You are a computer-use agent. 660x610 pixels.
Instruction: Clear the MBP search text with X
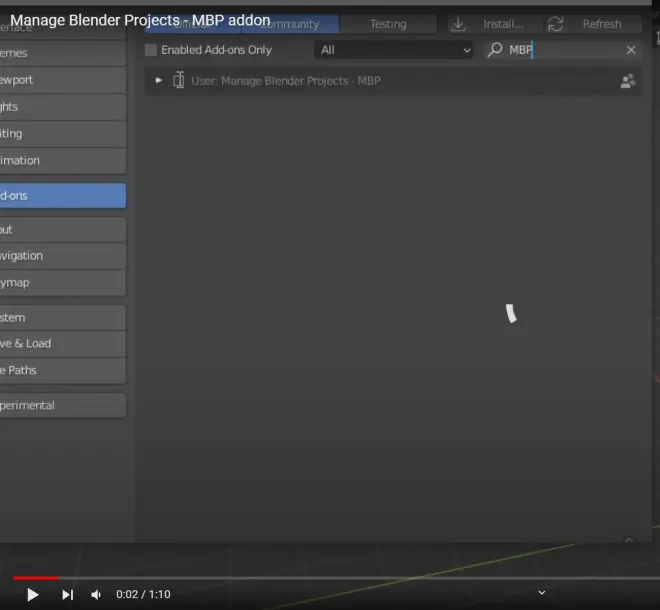[631, 50]
